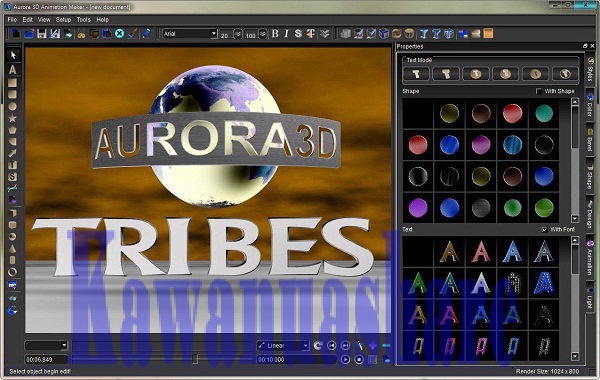The width and height of the screenshot is (600, 380).
Task: Jump to previous keyframe
Action: (331, 346)
